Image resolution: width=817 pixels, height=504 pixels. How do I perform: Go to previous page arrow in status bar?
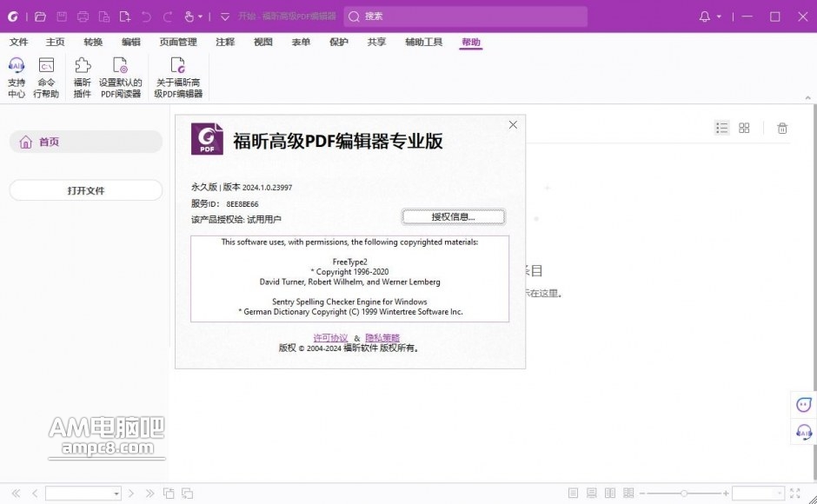tap(35, 493)
